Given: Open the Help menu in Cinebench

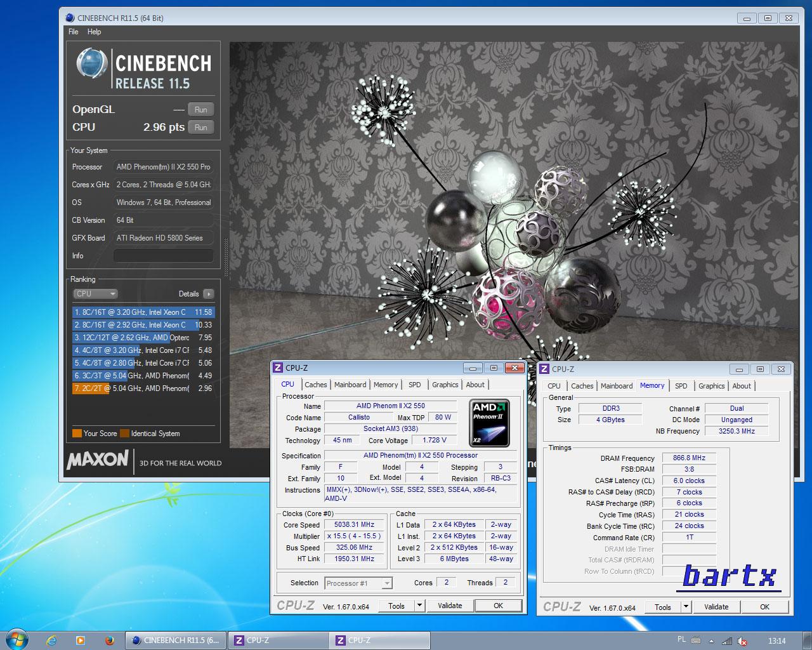Looking at the screenshot, I should click(94, 32).
